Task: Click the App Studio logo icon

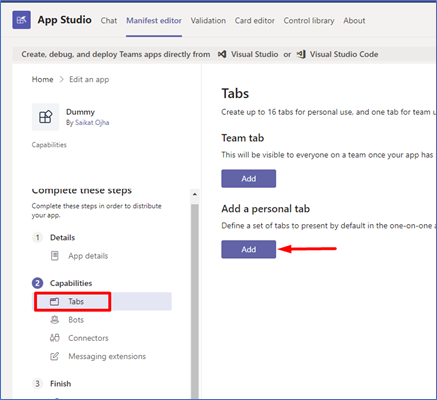Action: 21,20
